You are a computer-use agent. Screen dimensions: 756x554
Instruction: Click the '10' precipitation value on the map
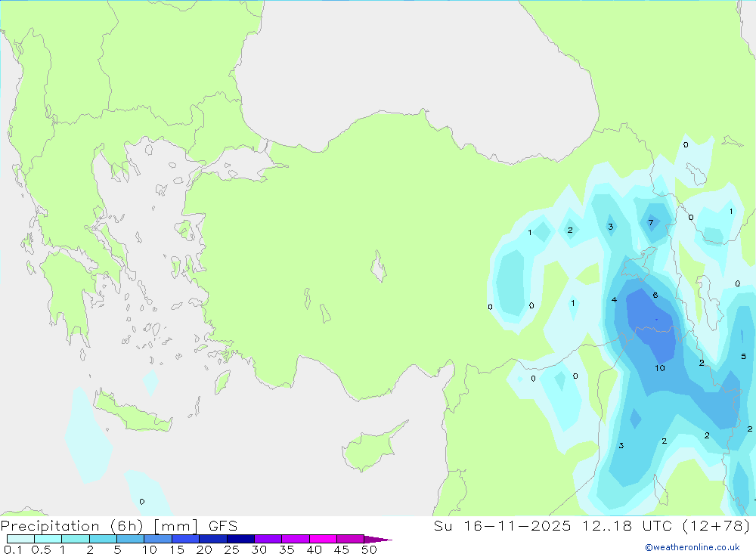click(x=659, y=368)
